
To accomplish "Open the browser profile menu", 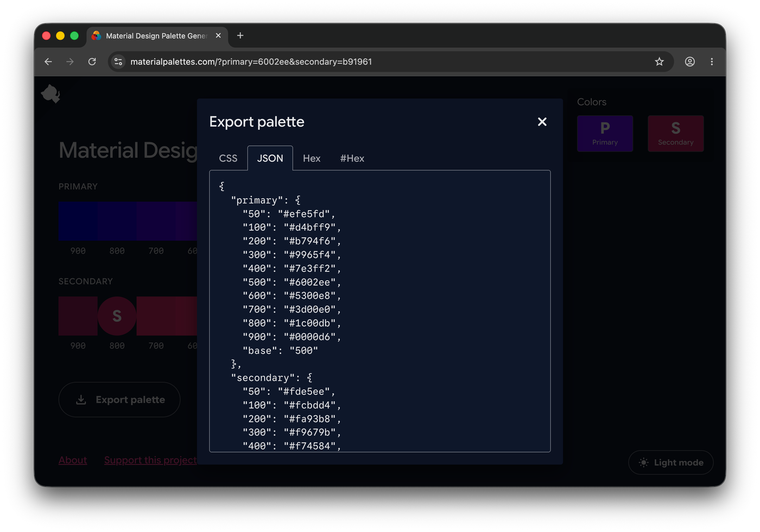I will pos(689,62).
